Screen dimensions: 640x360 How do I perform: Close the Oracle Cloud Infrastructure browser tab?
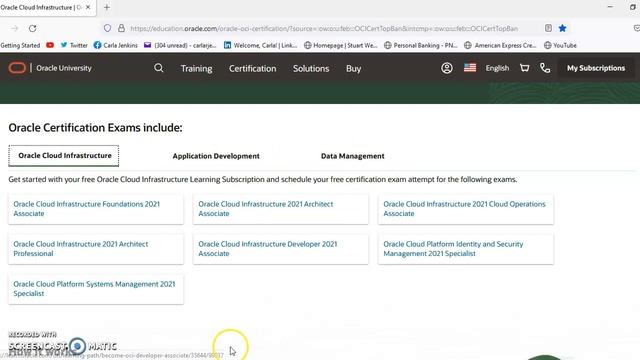pos(88,7)
